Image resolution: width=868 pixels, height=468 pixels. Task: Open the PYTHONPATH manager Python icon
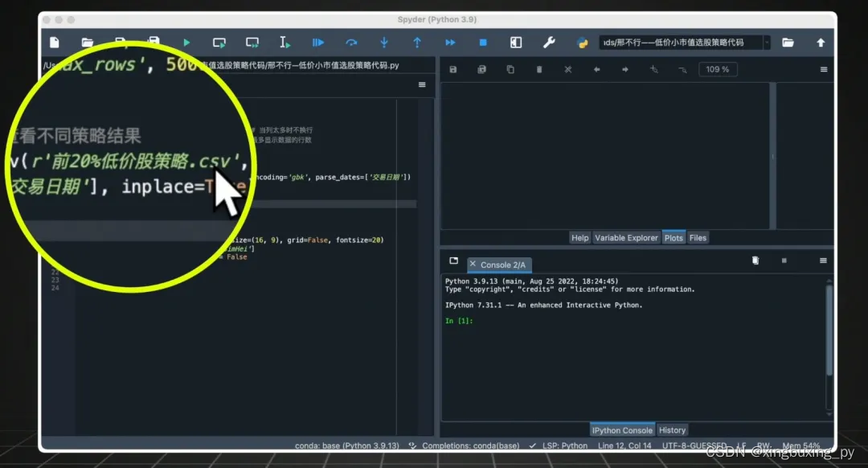582,43
